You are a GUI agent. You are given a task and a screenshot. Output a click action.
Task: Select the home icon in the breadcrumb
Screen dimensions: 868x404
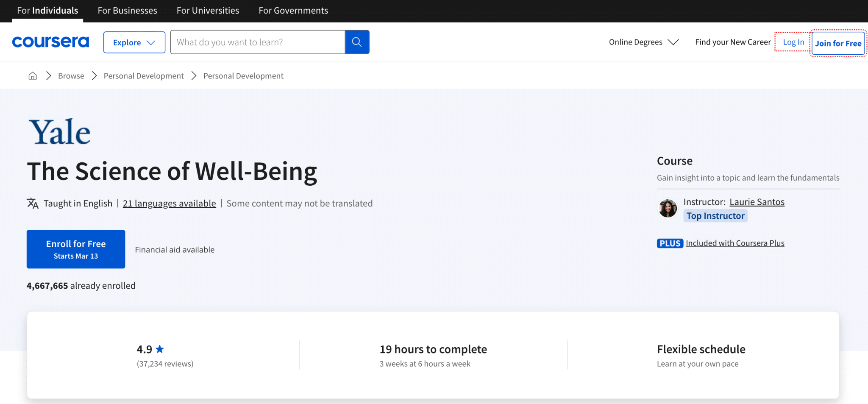click(33, 75)
